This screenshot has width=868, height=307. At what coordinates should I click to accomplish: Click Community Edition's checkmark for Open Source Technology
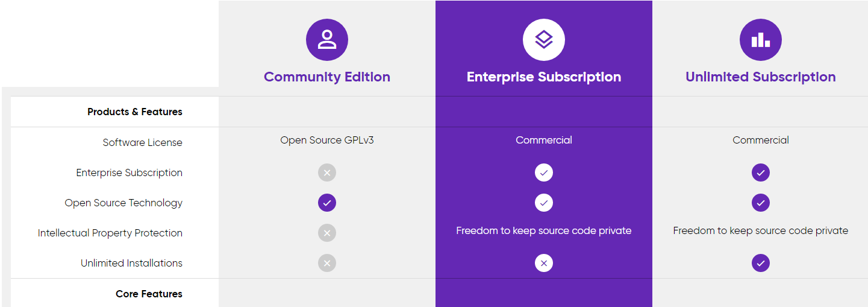pos(327,203)
